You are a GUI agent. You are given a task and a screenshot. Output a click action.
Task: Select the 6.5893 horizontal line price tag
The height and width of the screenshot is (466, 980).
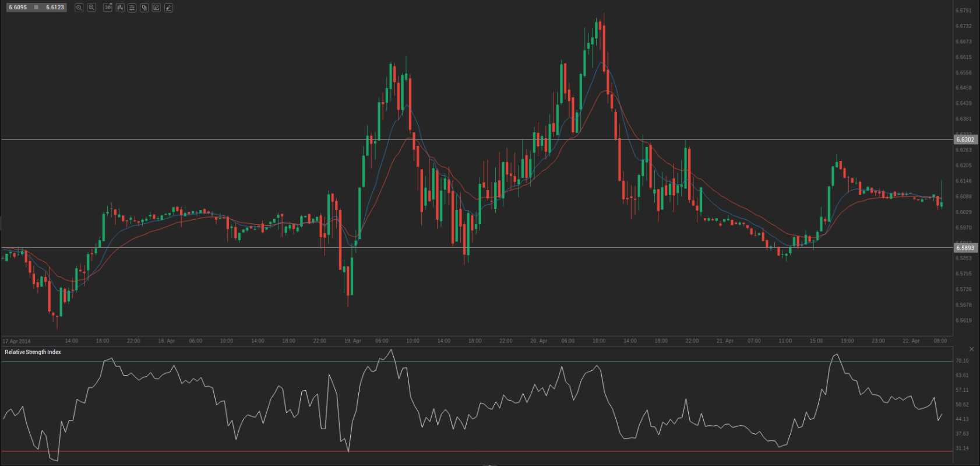[x=965, y=248]
